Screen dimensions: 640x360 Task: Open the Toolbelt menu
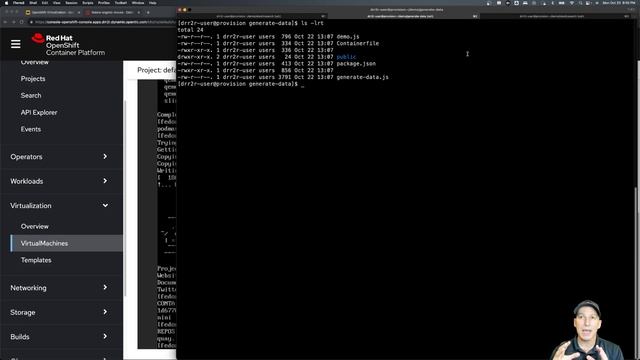click(121, 3)
